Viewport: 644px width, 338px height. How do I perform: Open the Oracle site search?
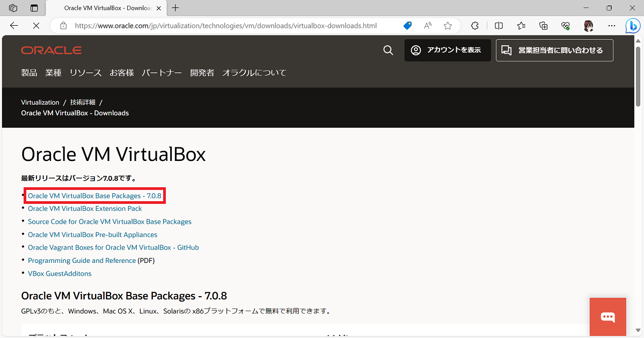tap(388, 50)
